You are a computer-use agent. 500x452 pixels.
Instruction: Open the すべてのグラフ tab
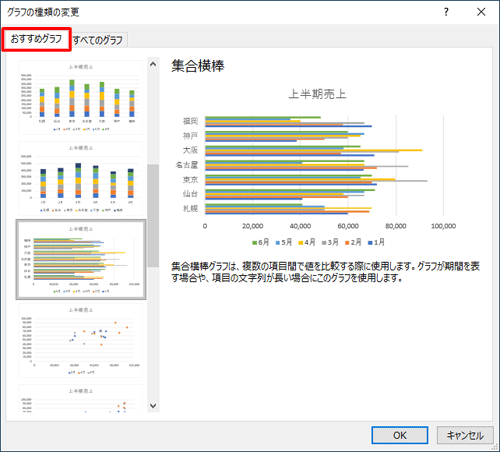tap(98, 40)
